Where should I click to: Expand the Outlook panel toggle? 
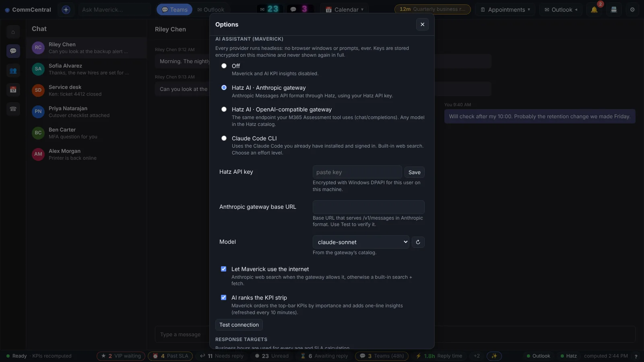pos(561,10)
